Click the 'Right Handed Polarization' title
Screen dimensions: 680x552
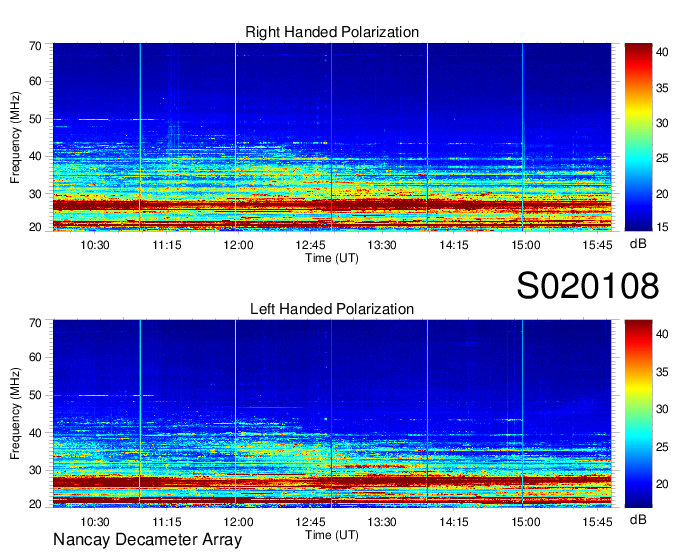(332, 32)
